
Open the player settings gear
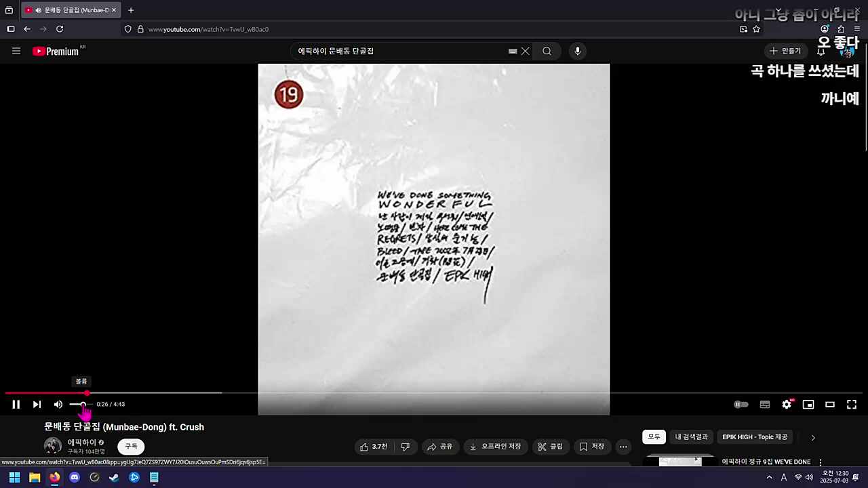coord(787,405)
